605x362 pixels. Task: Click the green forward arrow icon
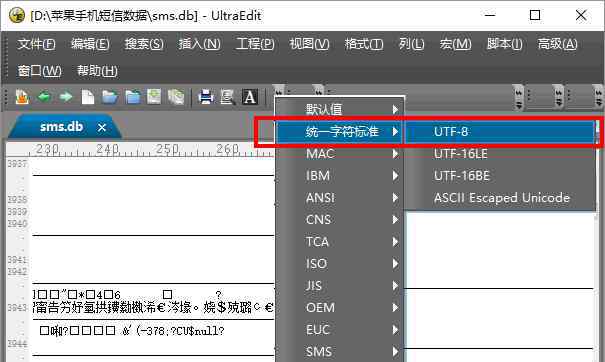(66, 96)
